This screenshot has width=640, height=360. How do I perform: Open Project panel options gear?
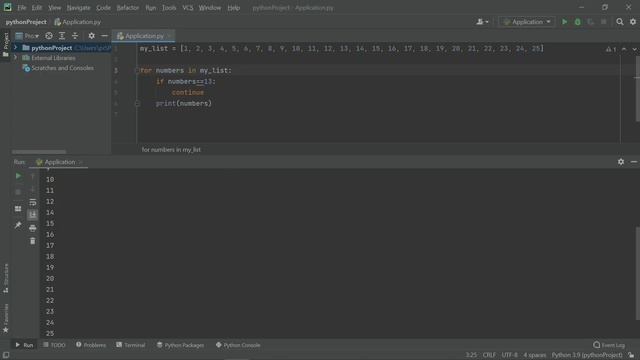pyautogui.click(x=91, y=36)
